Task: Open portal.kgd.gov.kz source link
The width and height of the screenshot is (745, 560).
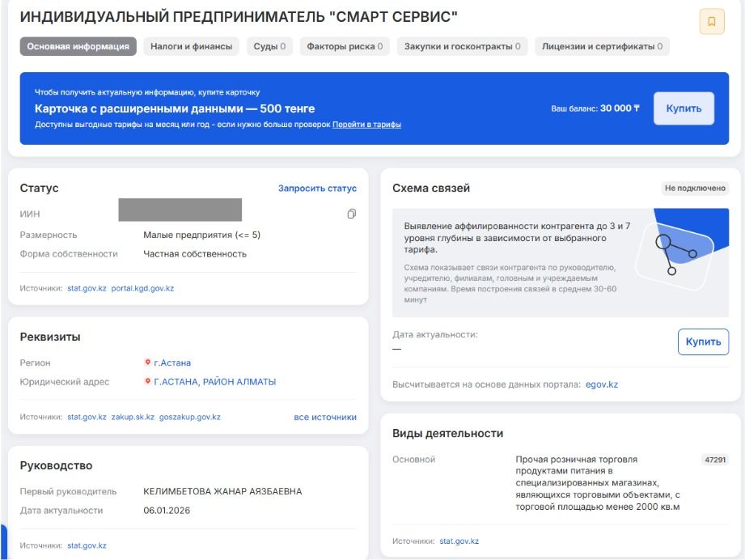Action: (x=142, y=288)
